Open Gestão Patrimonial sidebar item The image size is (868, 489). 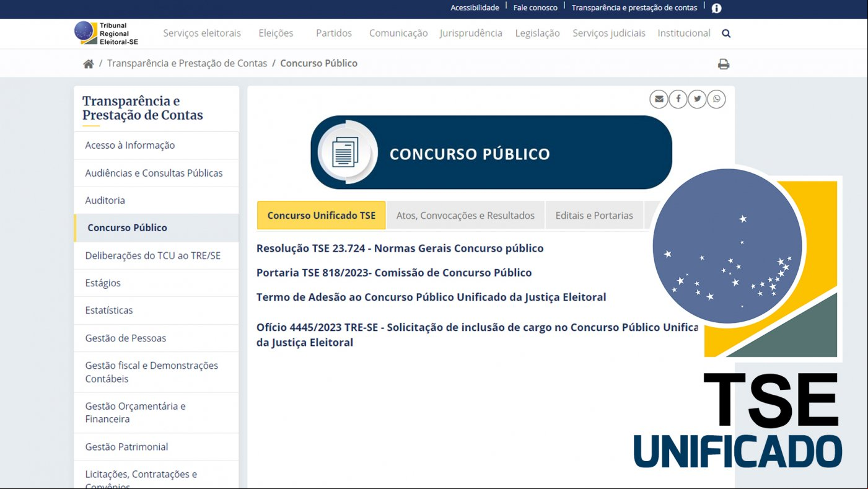156,447
